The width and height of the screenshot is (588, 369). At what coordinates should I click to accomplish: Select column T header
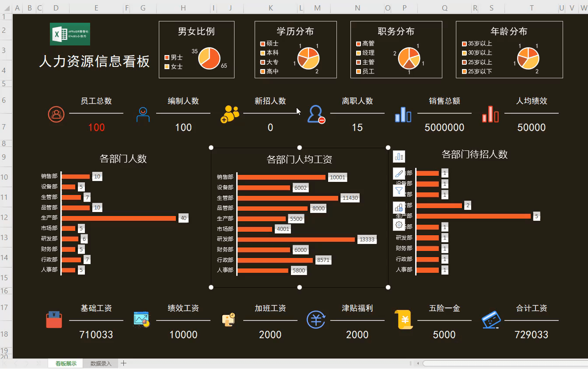[x=532, y=8]
